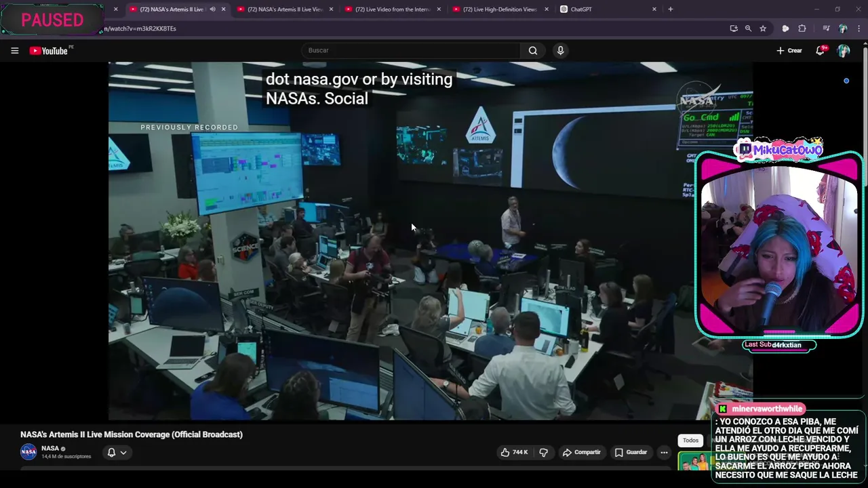
Task: Open the NASA channel name link
Action: point(50,448)
